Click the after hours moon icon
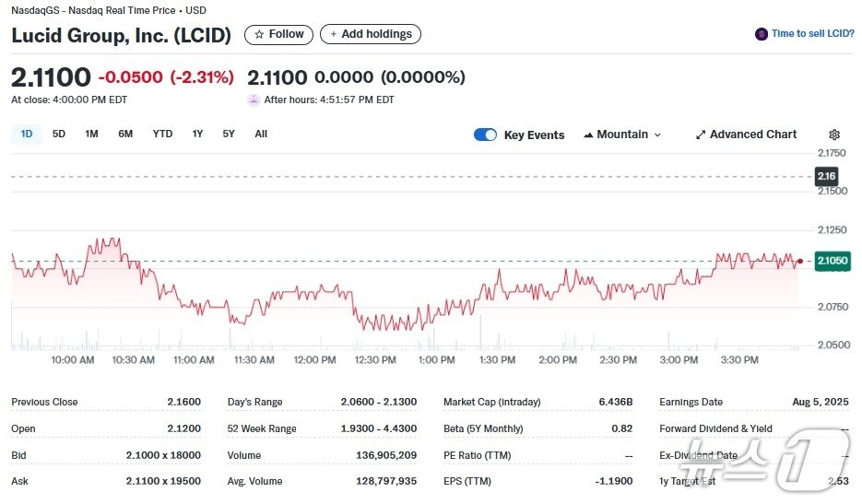 tap(254, 100)
